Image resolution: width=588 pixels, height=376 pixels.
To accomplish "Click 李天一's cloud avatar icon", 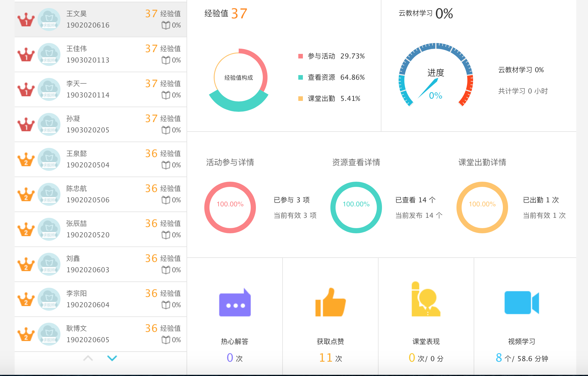I will pyautogui.click(x=49, y=89).
